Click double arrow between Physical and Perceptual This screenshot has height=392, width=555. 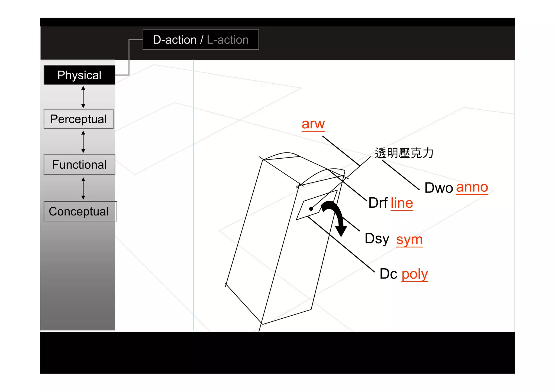pos(83,97)
